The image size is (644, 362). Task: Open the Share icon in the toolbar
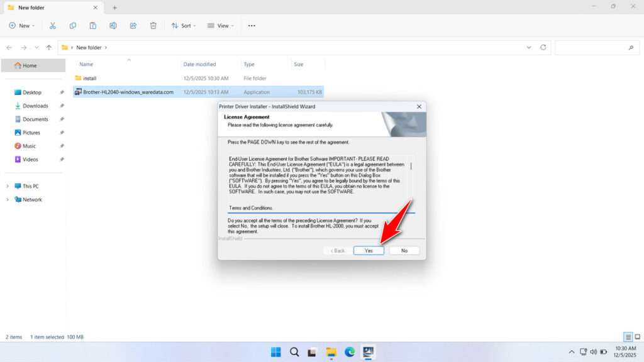click(x=133, y=25)
